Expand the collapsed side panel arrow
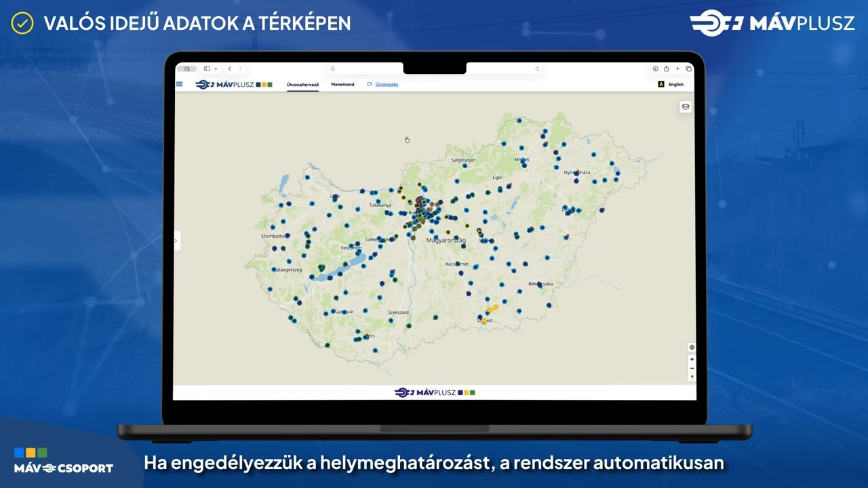Screen dimensions: 868x488 [176, 241]
